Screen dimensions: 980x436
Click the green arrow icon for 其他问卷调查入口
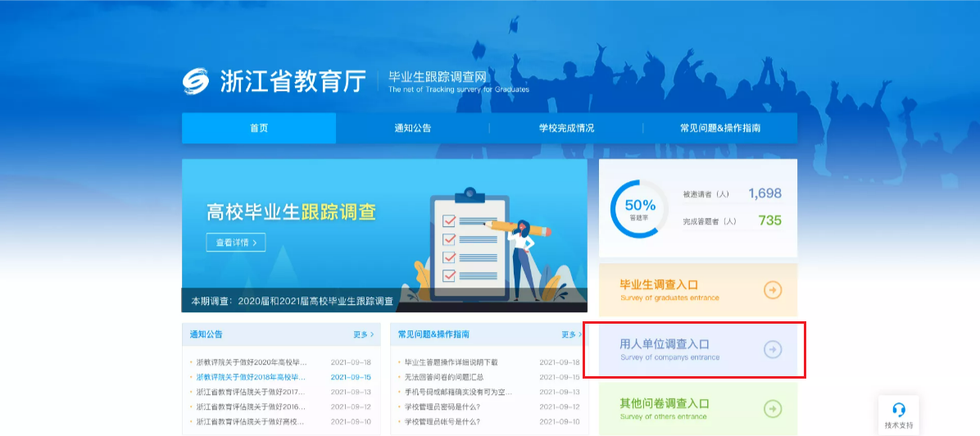coord(772,409)
